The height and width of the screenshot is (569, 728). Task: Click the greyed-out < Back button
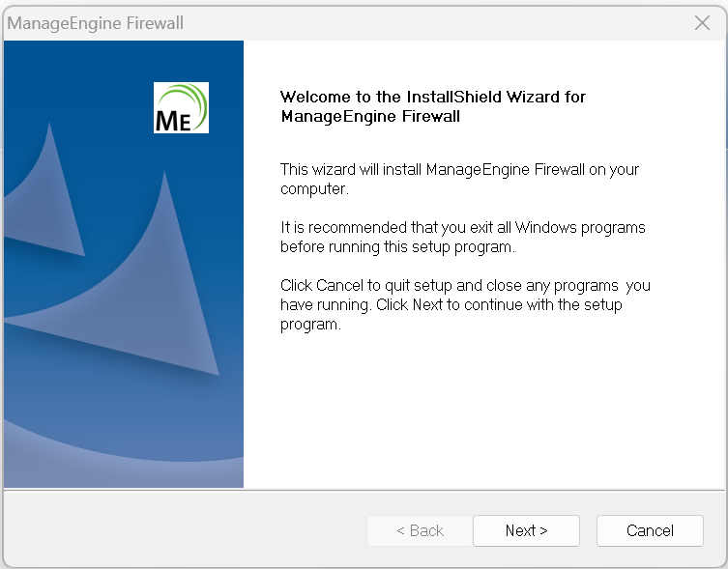(420, 530)
